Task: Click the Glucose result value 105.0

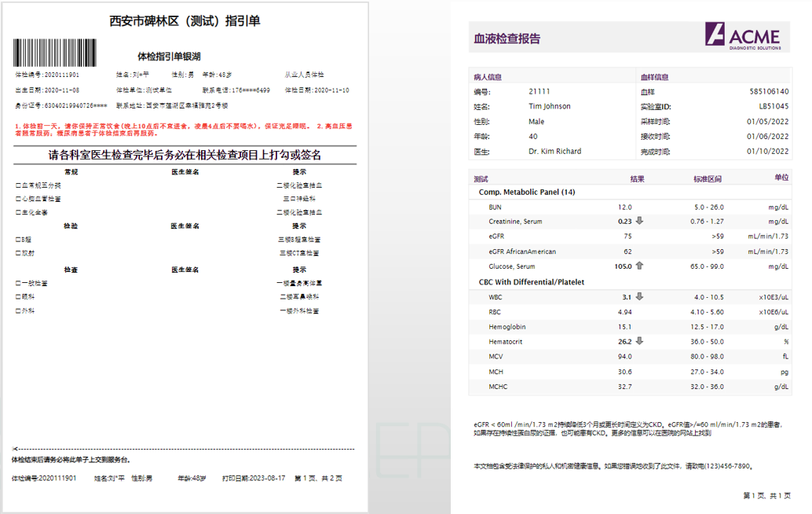Action: (623, 266)
